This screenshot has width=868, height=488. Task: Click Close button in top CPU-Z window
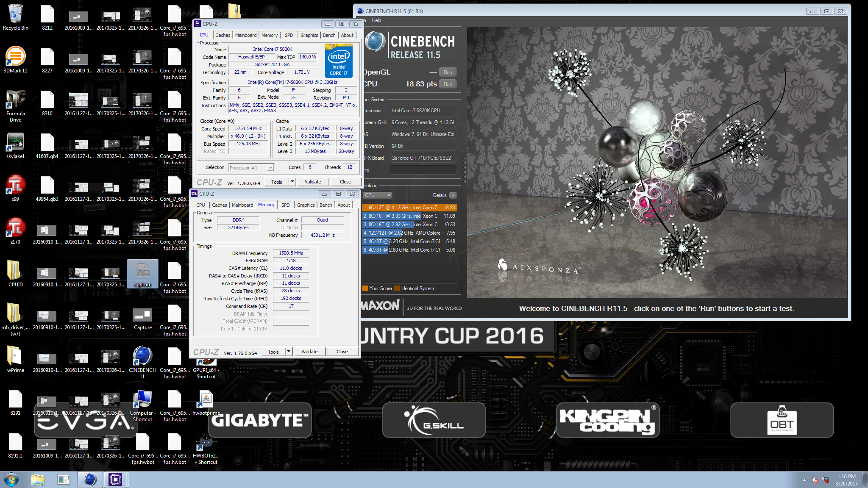[345, 182]
